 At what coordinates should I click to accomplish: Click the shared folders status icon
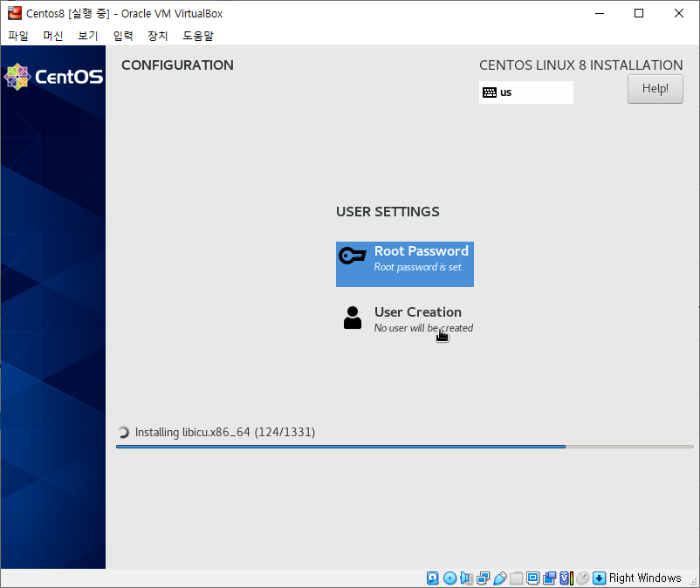[x=516, y=578]
